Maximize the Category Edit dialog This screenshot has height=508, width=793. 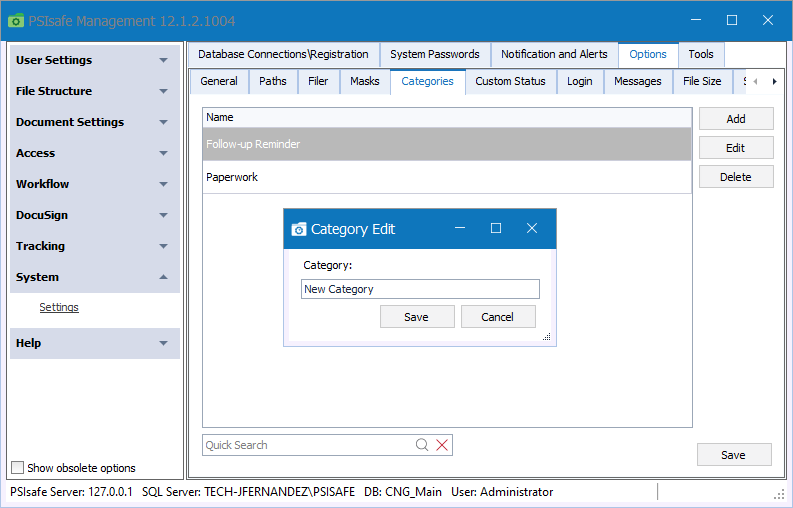pyautogui.click(x=496, y=228)
